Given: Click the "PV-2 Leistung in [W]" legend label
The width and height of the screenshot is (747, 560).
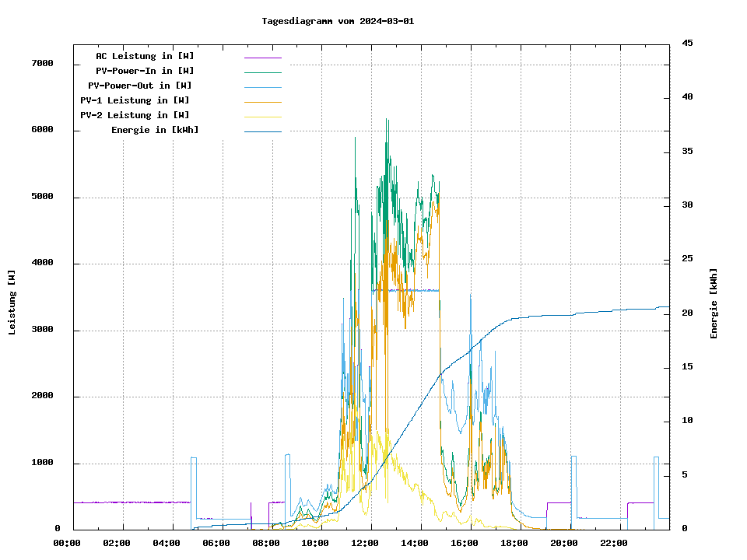Looking at the screenshot, I should [x=134, y=115].
